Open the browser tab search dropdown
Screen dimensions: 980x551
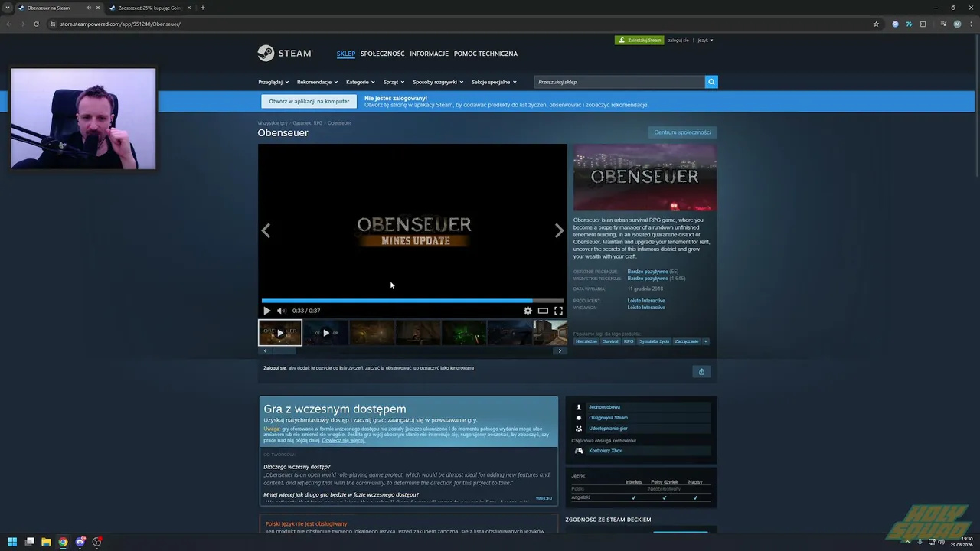[x=8, y=8]
